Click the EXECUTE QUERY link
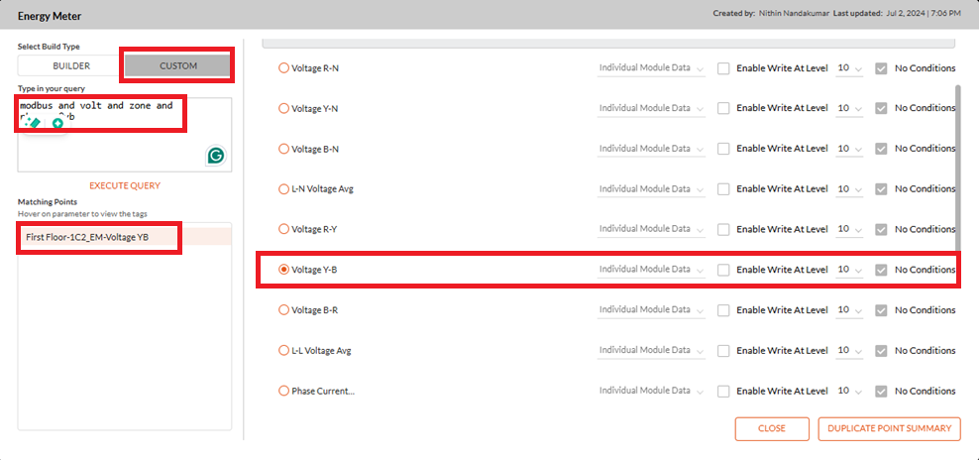 click(x=125, y=185)
